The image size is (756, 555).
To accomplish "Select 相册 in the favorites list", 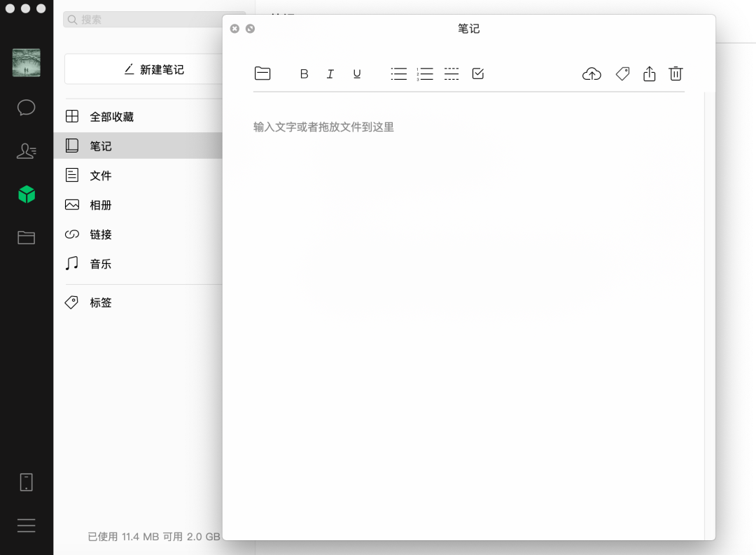I will point(138,205).
